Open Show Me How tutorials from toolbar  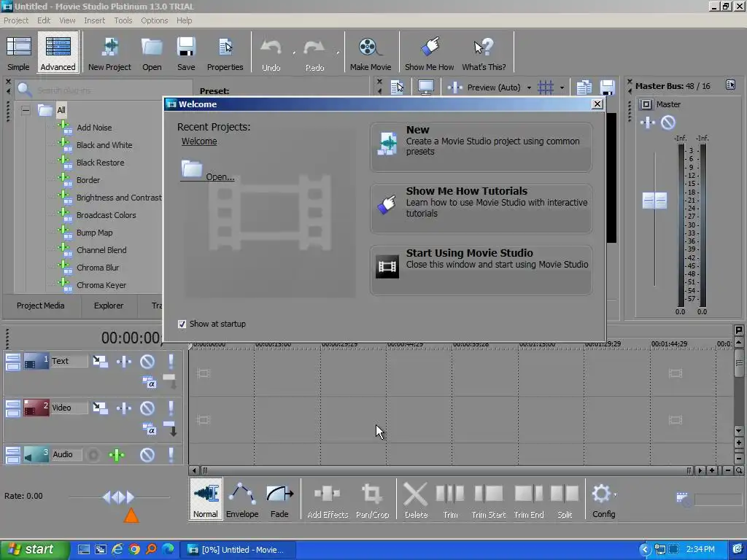coord(429,53)
